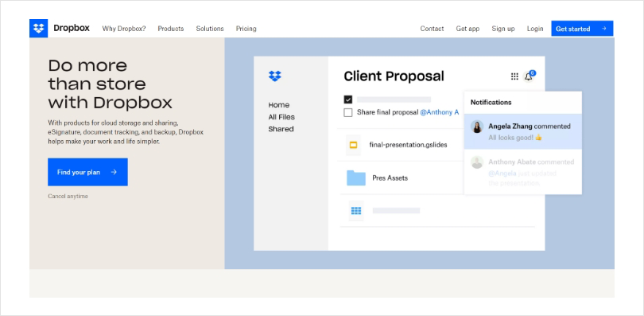Open Anthony Abate commented notification
This screenshot has width=644, height=316.
point(523,172)
